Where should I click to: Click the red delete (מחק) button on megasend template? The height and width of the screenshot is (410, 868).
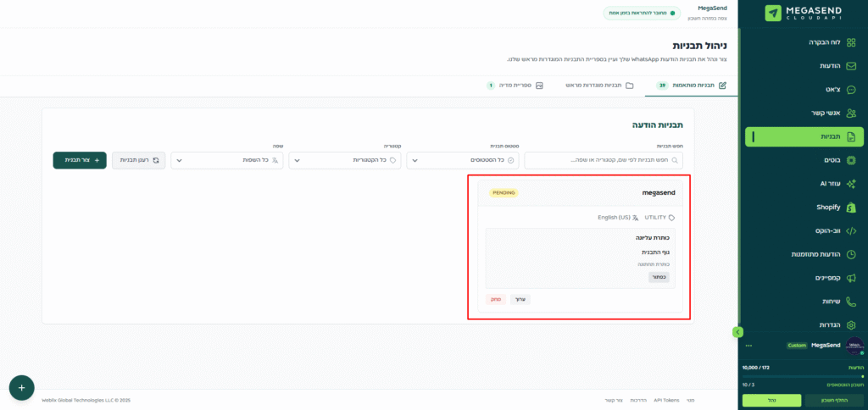(x=496, y=300)
